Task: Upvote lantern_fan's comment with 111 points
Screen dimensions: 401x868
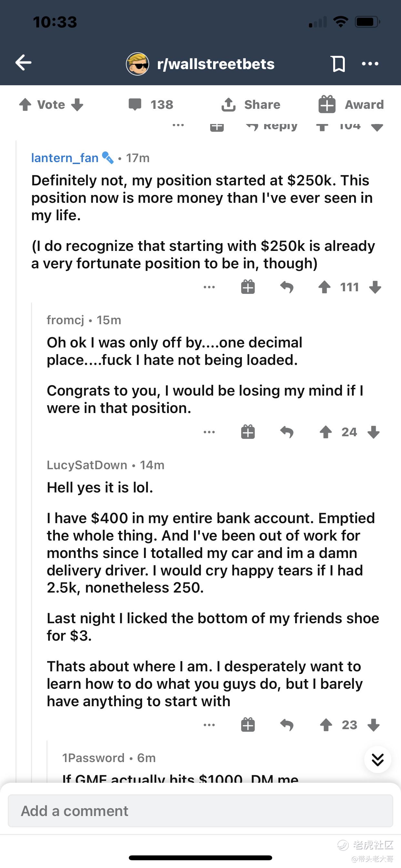Action: coord(324,287)
